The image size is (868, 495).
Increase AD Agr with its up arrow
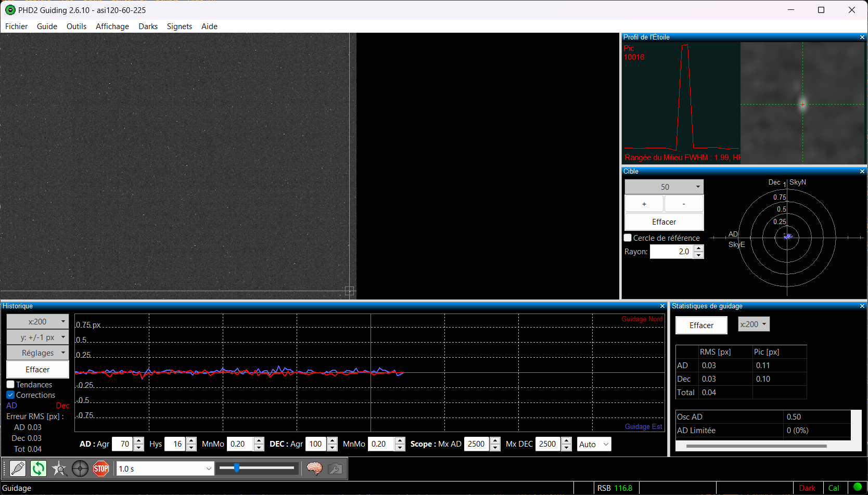[x=139, y=441]
